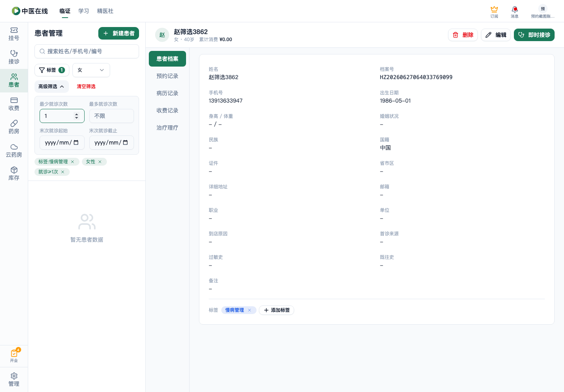
Task: Open the 病历记录 tab
Action: click(167, 93)
